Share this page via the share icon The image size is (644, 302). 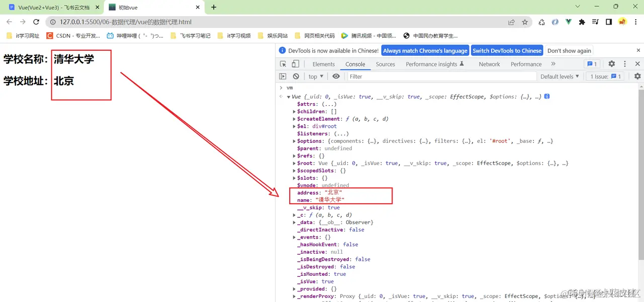(511, 22)
